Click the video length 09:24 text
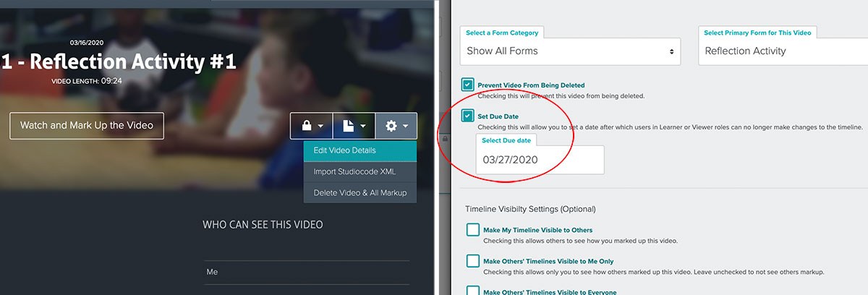This screenshot has height=295, width=868. [x=87, y=81]
